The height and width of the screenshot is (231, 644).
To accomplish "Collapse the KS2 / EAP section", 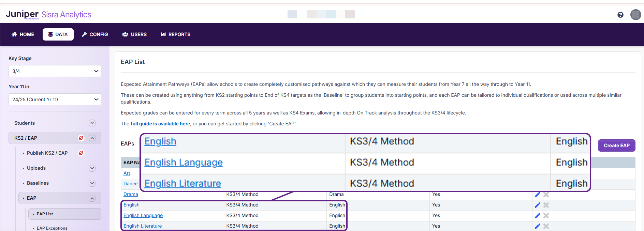I will (92, 138).
